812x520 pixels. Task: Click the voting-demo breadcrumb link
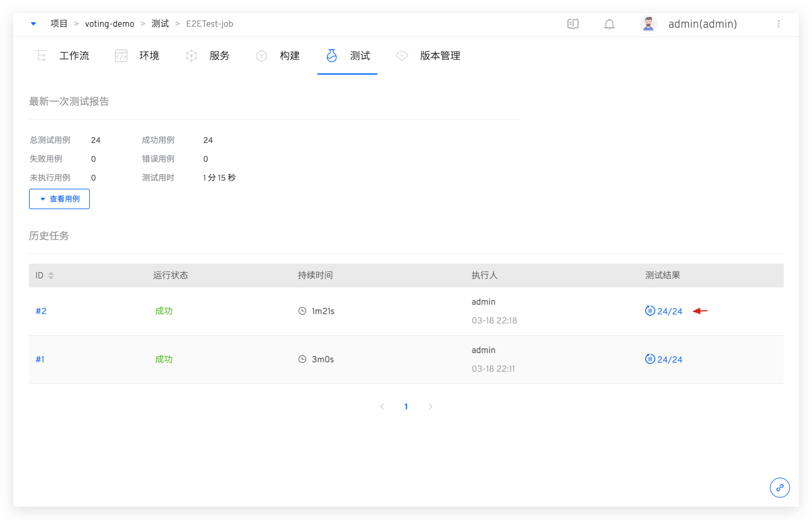[109, 24]
